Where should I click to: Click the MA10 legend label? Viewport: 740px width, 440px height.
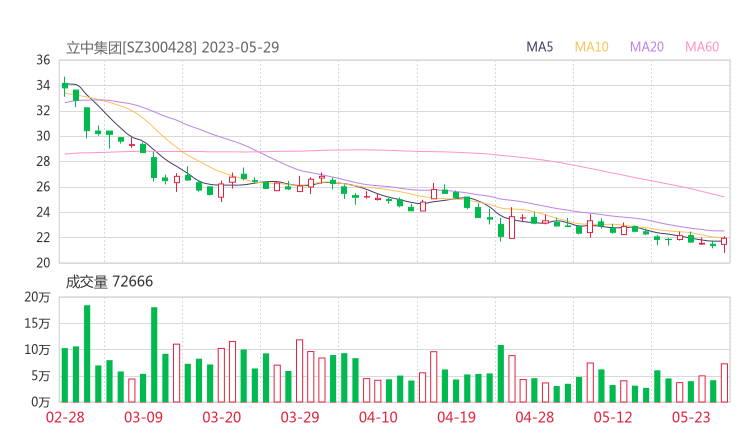[591, 47]
